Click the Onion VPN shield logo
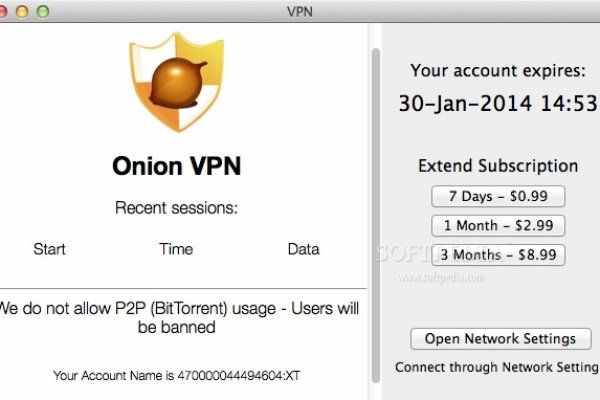 (175, 88)
